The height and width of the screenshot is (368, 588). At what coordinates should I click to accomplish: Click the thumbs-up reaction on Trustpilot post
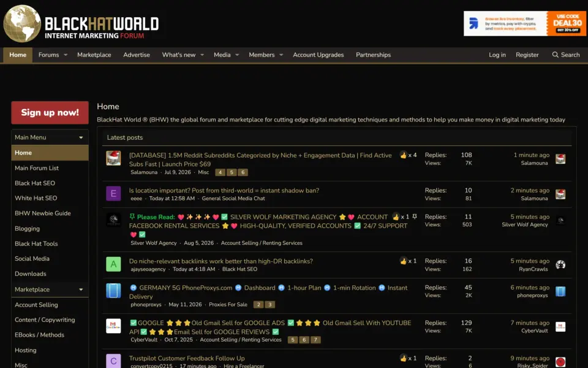pos(403,358)
